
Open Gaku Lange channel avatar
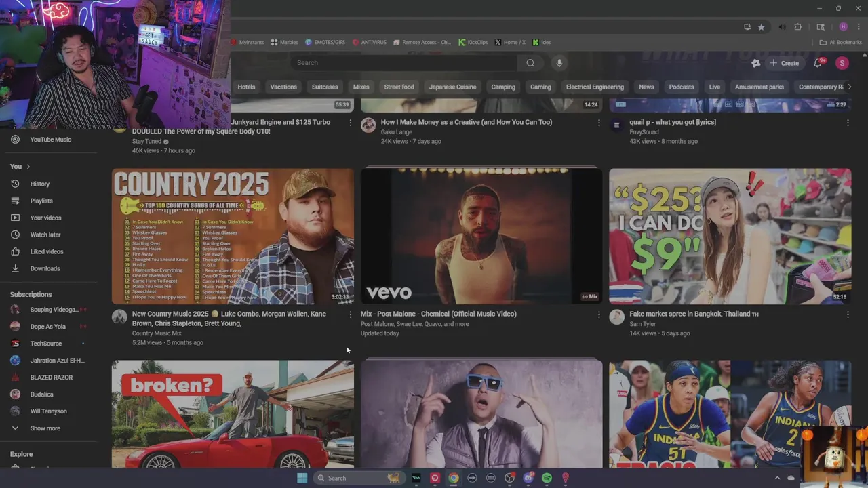click(x=368, y=125)
